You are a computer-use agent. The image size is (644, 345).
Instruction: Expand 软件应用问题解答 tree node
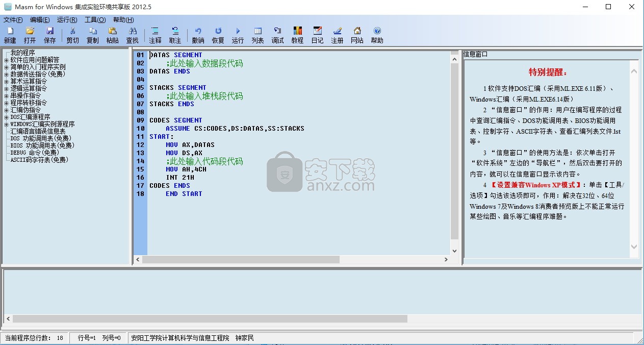[x=7, y=60]
